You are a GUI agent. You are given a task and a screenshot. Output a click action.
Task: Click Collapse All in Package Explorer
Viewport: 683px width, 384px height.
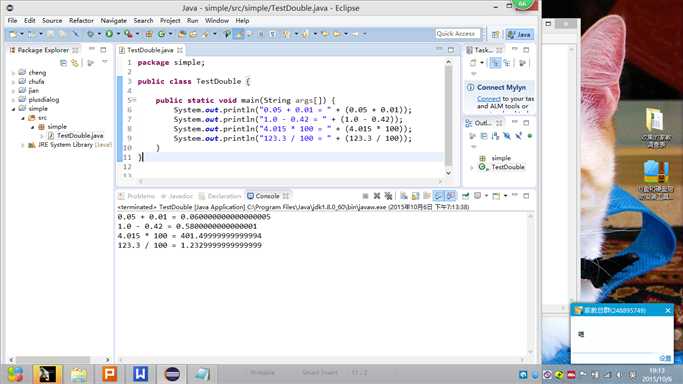(x=63, y=63)
